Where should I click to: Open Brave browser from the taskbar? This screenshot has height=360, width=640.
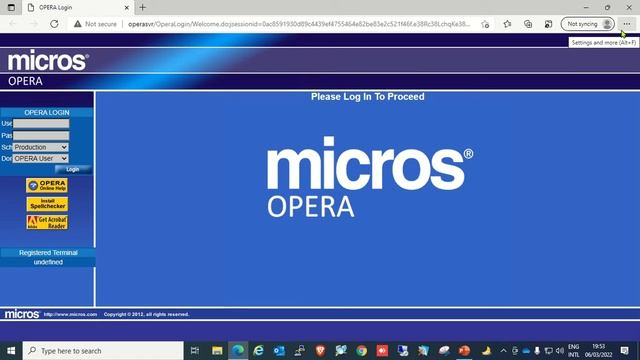(x=320, y=351)
